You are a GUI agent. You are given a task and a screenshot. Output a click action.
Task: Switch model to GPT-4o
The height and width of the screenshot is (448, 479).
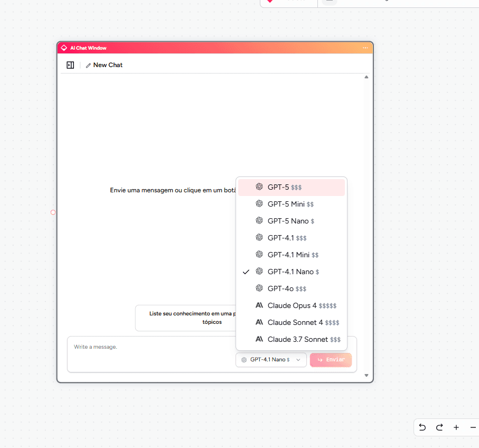tap(291, 288)
